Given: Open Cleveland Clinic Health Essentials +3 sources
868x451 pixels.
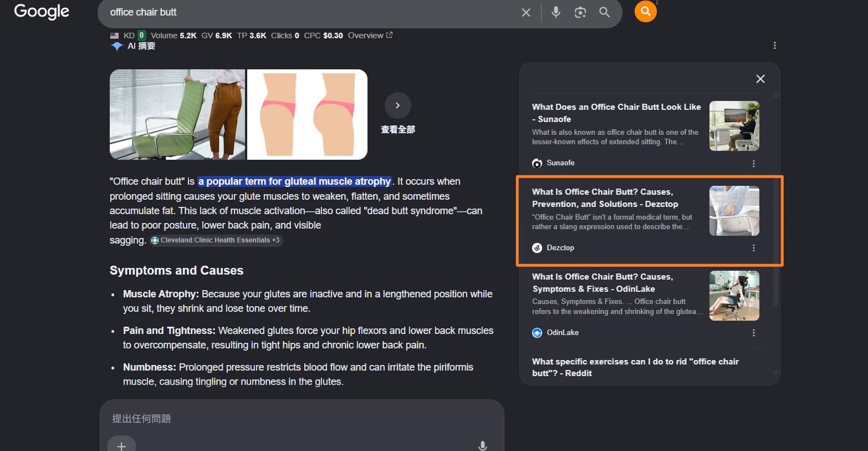Looking at the screenshot, I should 216,240.
